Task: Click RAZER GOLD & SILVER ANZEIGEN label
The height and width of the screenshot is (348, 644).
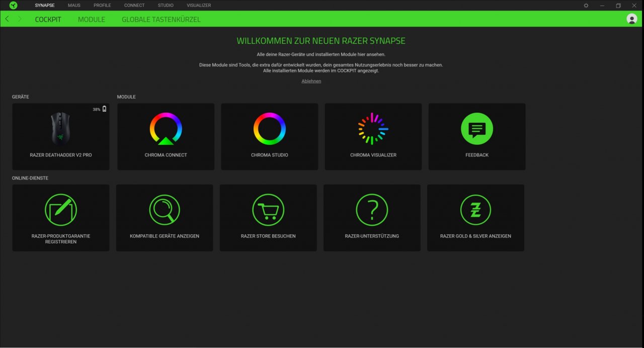Action: click(x=475, y=236)
